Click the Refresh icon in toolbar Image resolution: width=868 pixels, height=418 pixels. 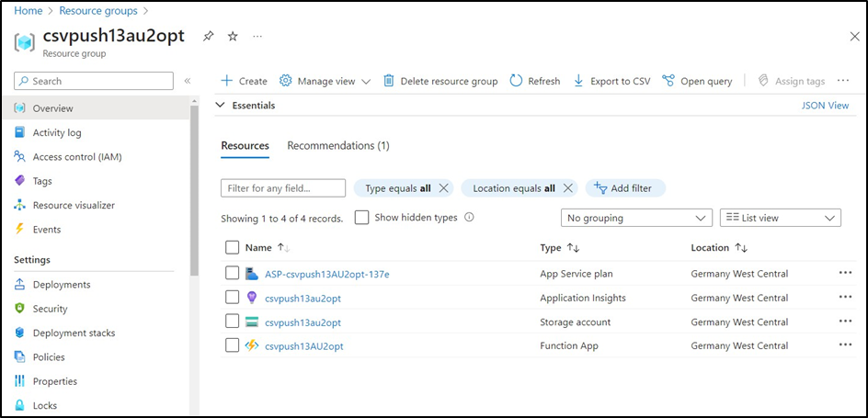[516, 81]
